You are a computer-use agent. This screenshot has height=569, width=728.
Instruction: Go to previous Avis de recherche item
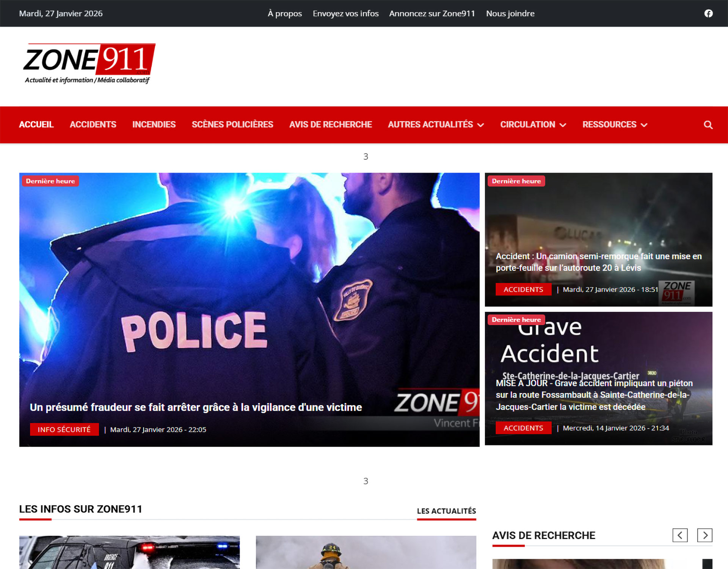click(680, 535)
